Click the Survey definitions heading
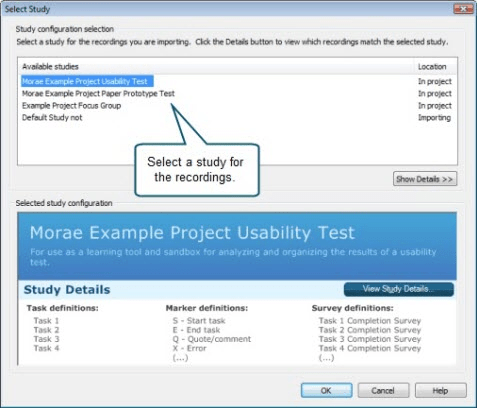 pyautogui.click(x=353, y=308)
